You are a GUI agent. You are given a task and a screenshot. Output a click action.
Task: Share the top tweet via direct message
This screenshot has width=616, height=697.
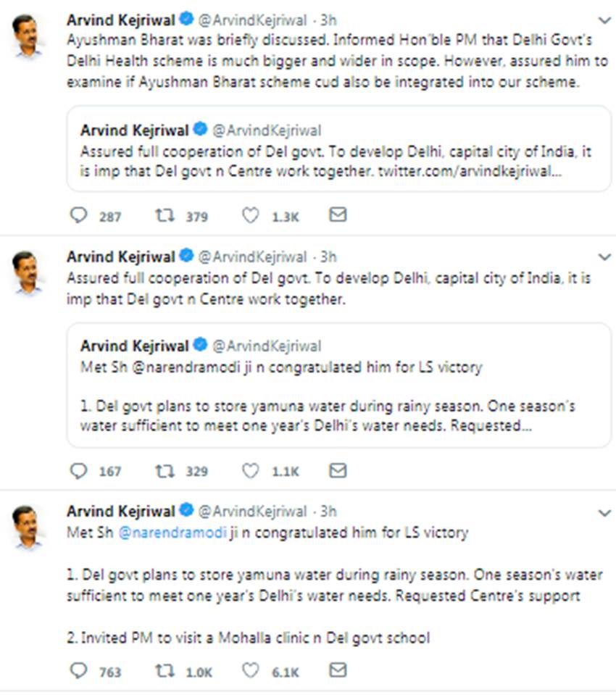[336, 214]
